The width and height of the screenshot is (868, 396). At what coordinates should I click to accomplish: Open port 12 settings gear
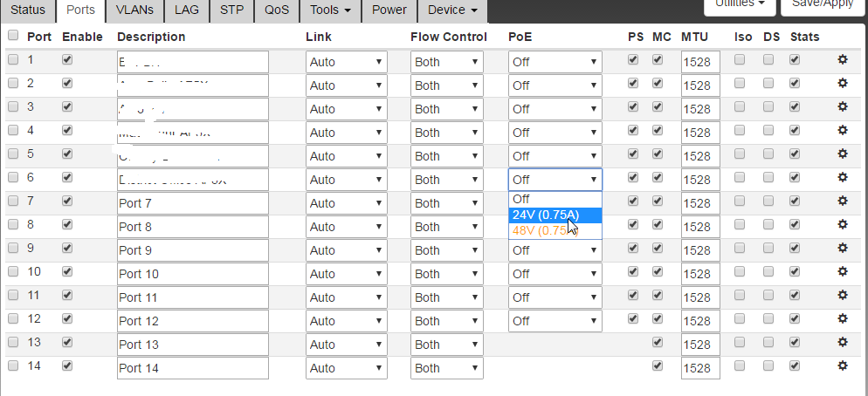[x=843, y=319]
